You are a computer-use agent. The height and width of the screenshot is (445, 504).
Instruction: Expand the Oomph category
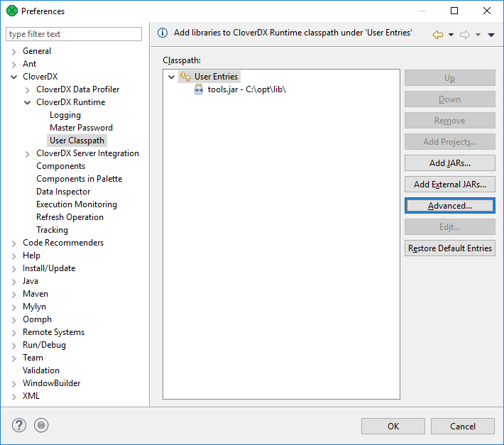(x=13, y=319)
